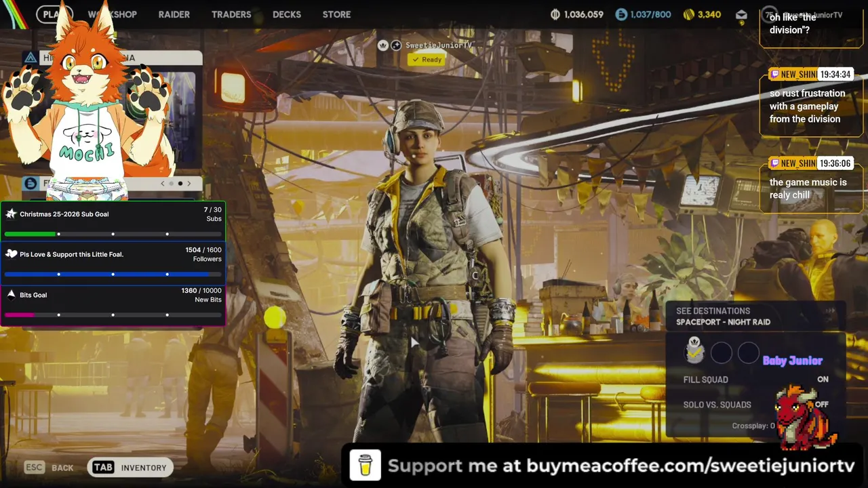868x488 pixels.
Task: Click the pink Bits Goal progress bar
Action: (113, 314)
